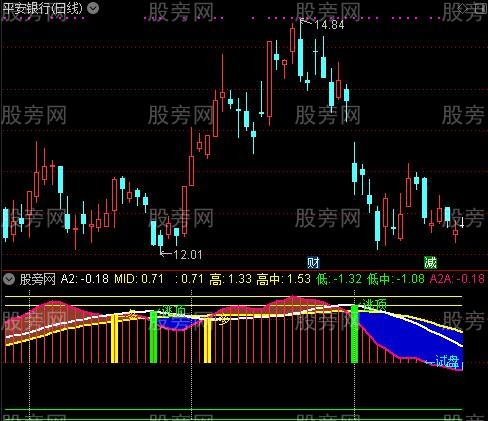Select the tall green signal bar on the right
Viewport: 488px width, 421px height.
(x=355, y=334)
